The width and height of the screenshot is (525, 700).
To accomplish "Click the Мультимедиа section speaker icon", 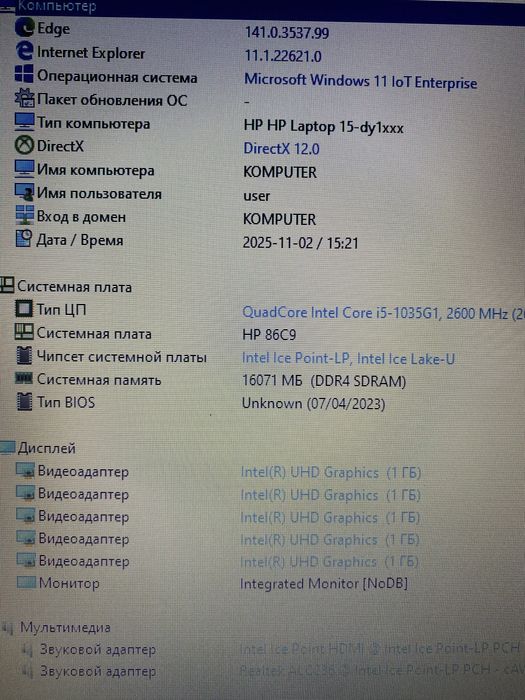I will (x=8, y=628).
